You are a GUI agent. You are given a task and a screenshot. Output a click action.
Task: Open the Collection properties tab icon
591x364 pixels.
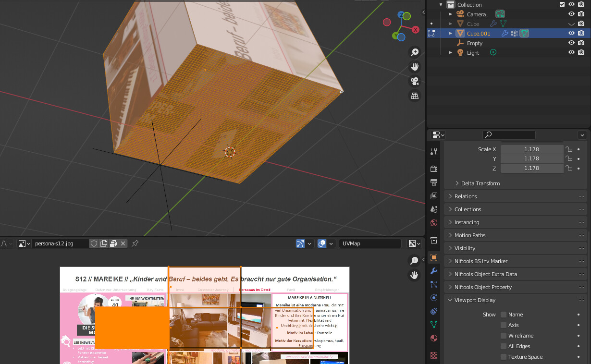pyautogui.click(x=434, y=240)
